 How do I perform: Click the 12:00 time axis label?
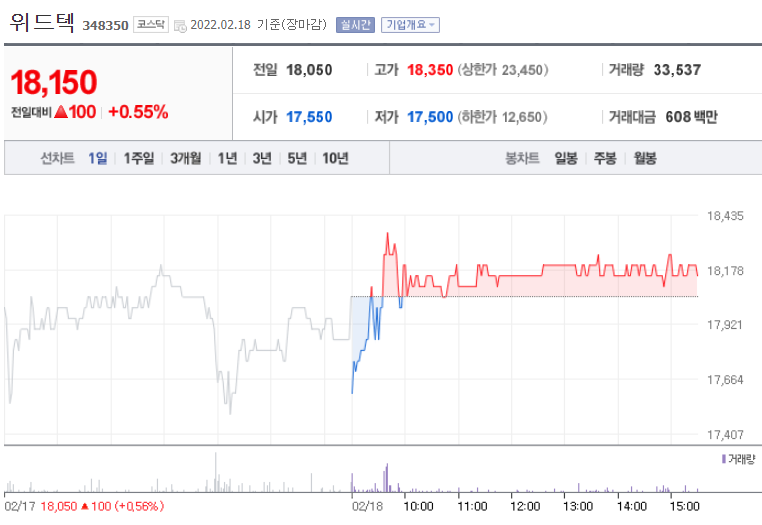[525, 507]
